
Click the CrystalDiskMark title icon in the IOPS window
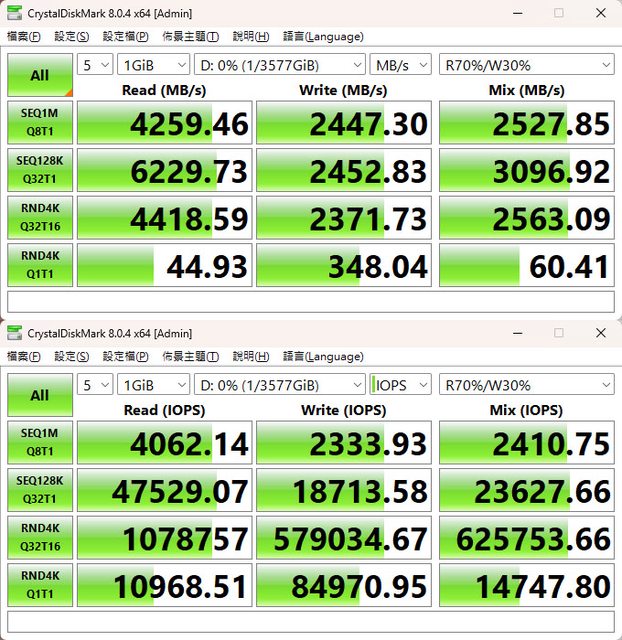13,333
